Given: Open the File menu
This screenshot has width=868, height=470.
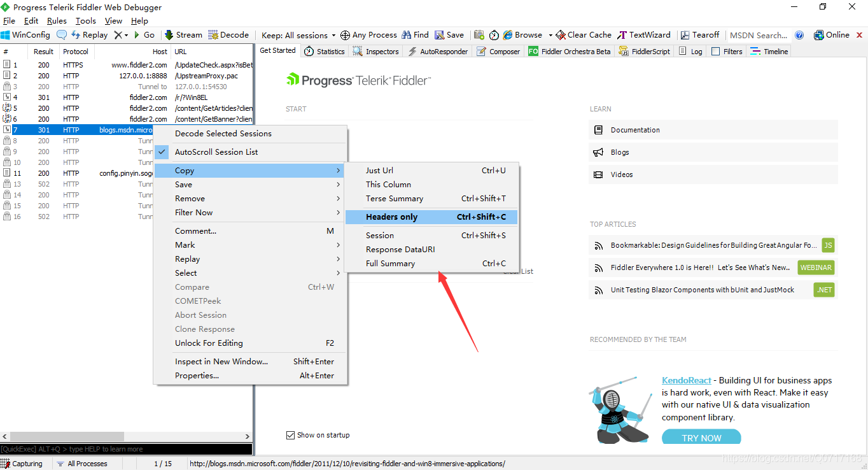Looking at the screenshot, I should tap(9, 21).
